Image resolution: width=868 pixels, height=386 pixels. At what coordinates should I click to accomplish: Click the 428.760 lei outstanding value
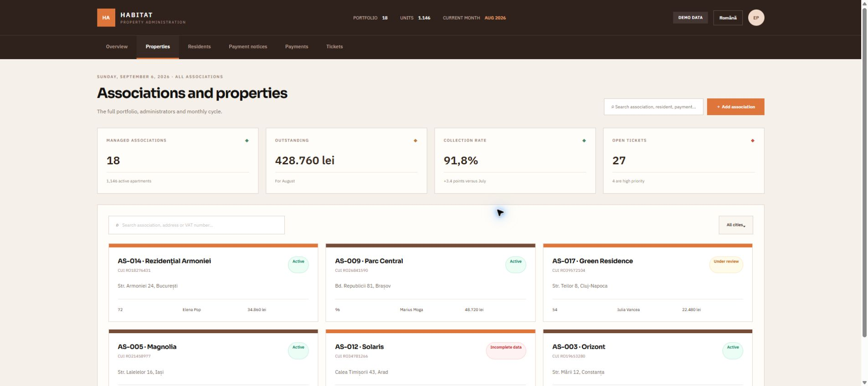[x=305, y=160]
